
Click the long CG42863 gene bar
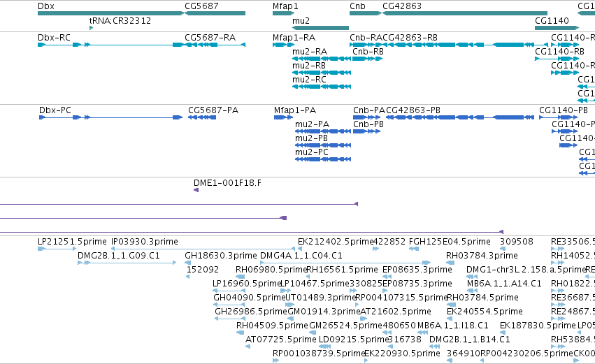click(465, 13)
